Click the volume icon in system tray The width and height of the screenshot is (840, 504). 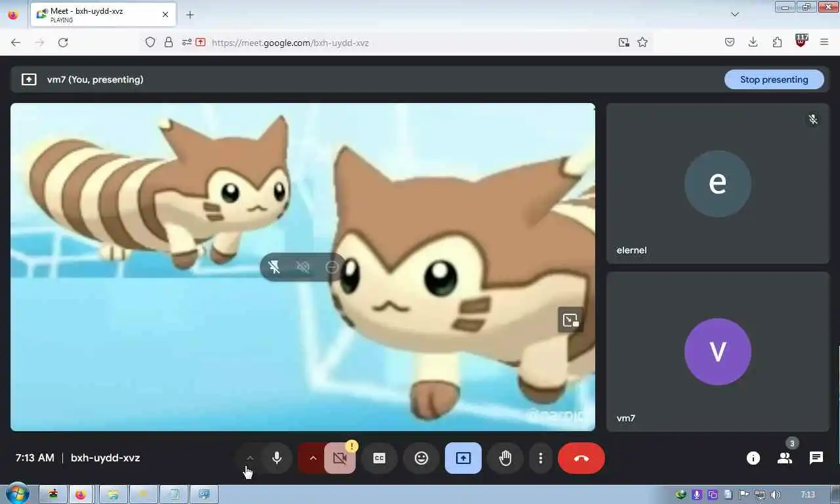pos(776,495)
